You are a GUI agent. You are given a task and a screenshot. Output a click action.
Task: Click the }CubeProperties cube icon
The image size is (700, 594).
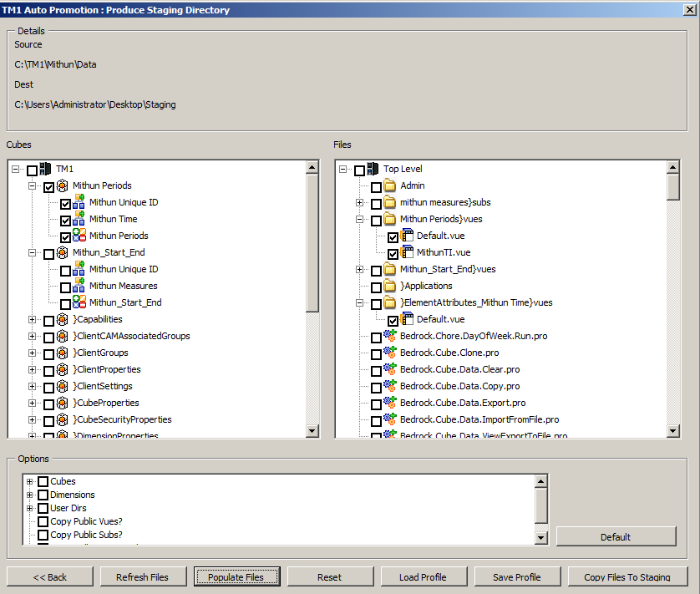[63, 403]
